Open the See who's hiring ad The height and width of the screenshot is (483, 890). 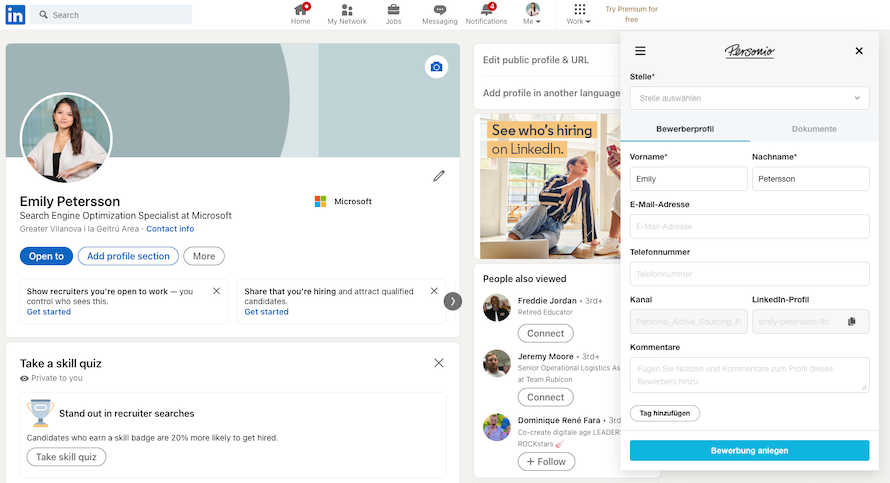tap(550, 186)
